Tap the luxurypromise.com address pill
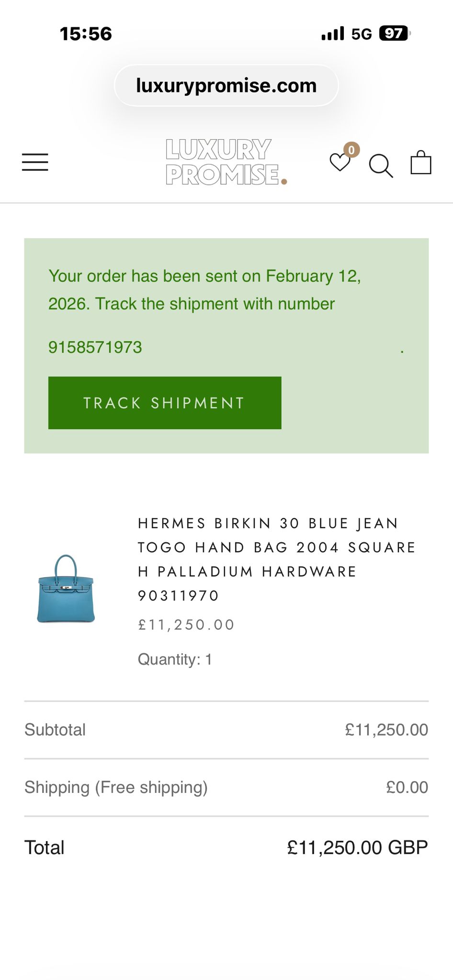Image resolution: width=453 pixels, height=980 pixels. tap(226, 84)
